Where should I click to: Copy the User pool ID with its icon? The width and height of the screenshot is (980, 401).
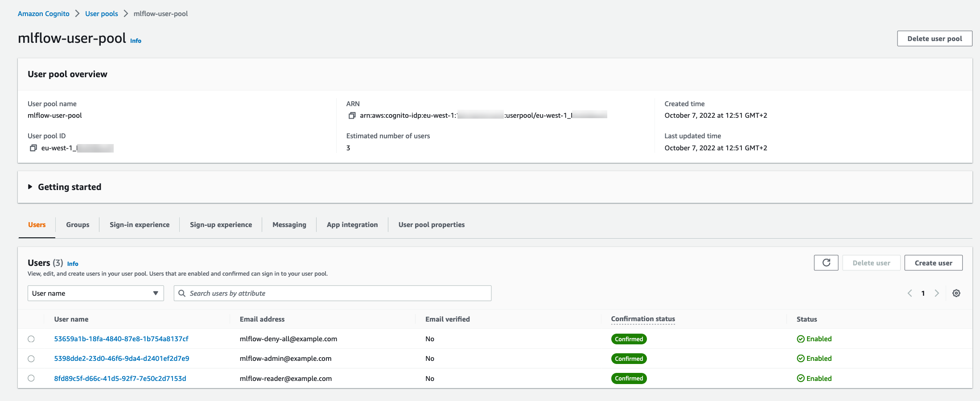coord(33,148)
